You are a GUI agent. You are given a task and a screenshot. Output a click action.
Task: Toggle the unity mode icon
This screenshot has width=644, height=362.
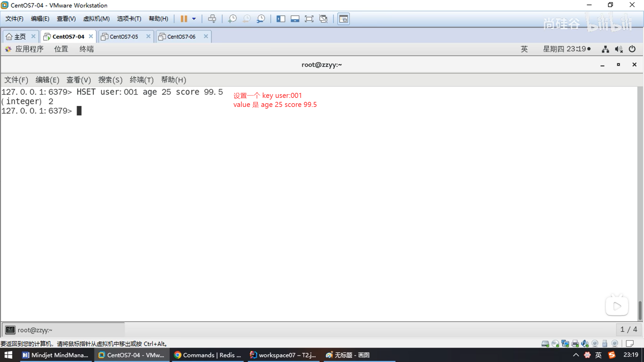[x=323, y=19]
